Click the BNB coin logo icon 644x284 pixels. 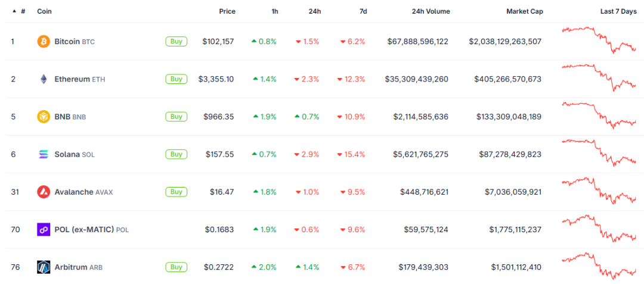pyautogui.click(x=44, y=117)
